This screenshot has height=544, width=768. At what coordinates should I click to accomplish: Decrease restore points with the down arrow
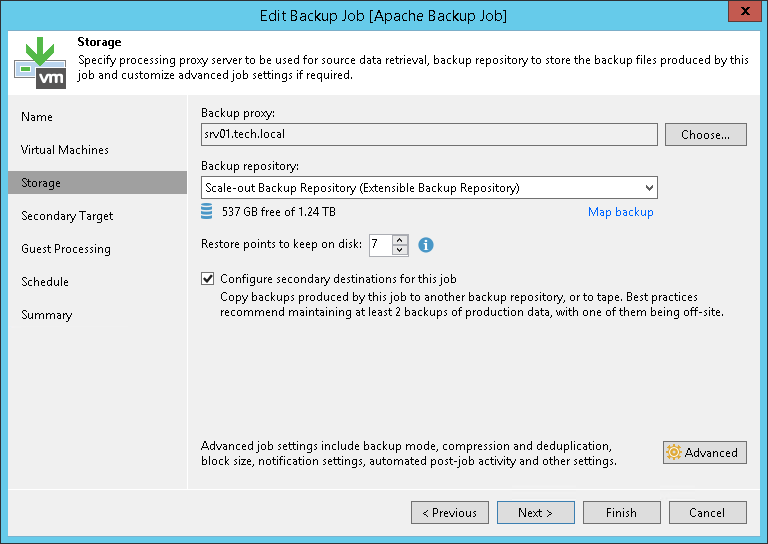(x=400, y=249)
